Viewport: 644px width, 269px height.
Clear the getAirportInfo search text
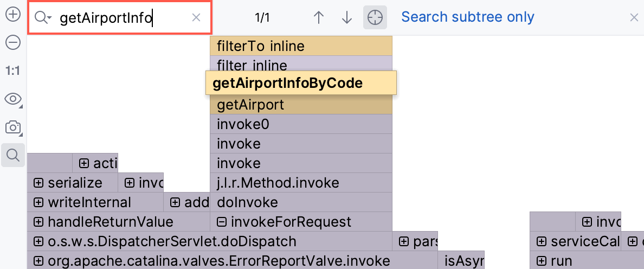196,18
